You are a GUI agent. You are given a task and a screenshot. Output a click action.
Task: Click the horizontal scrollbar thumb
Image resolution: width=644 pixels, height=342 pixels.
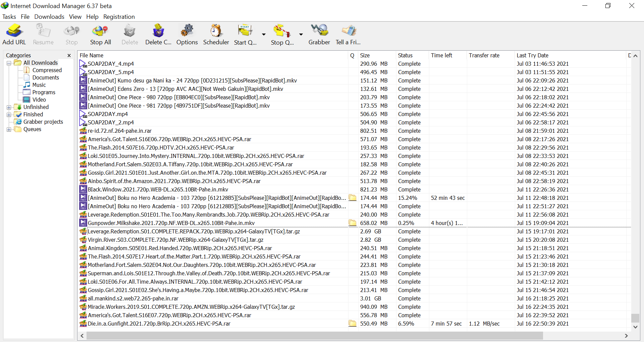tap(315, 336)
